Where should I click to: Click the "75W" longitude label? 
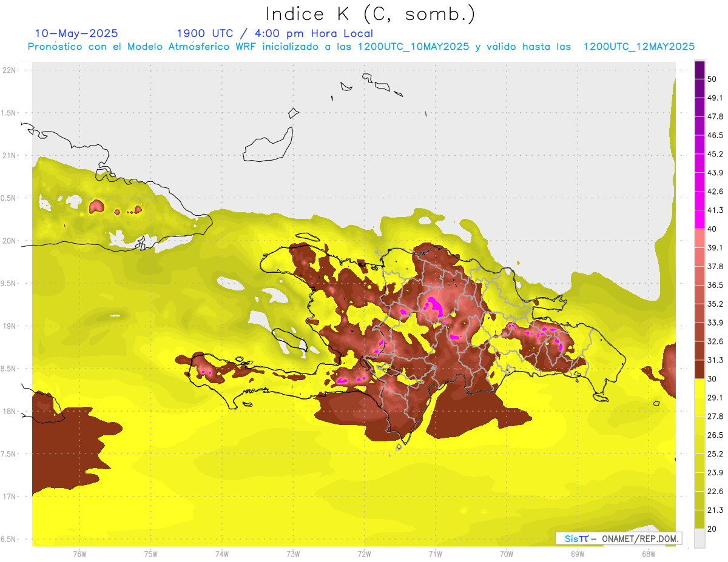151,554
